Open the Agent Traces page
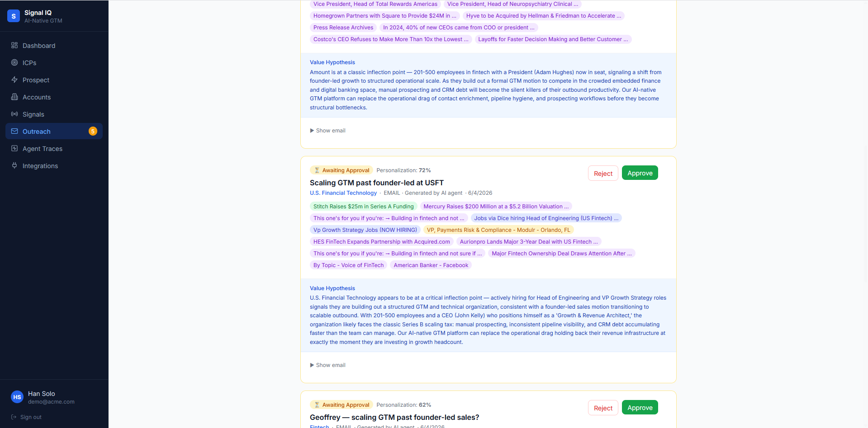Image resolution: width=868 pixels, height=428 pixels. click(54, 148)
